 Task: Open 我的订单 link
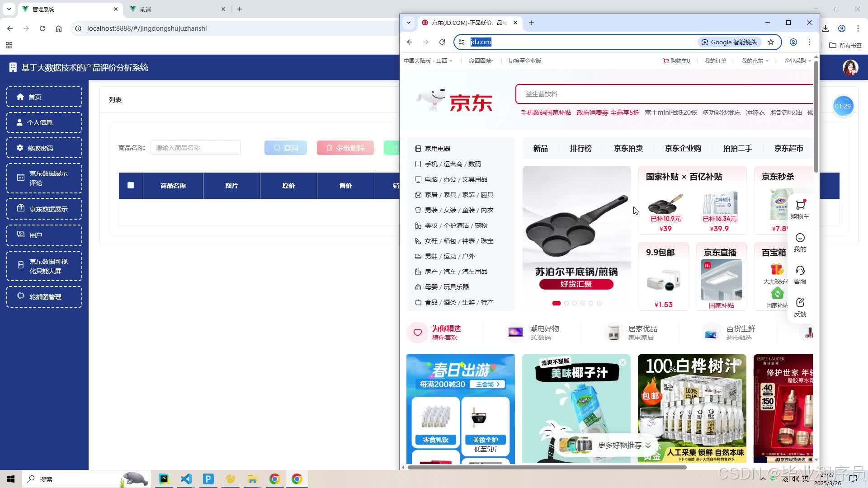(x=715, y=61)
